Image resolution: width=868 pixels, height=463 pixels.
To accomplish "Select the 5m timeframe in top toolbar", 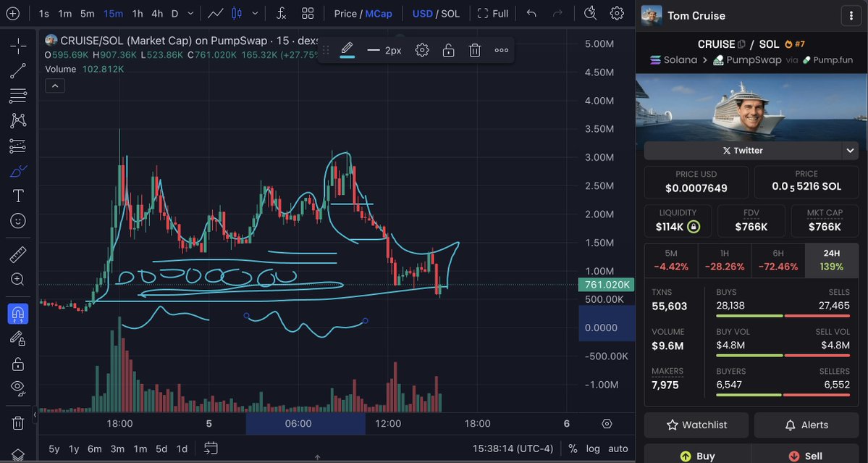I will pyautogui.click(x=88, y=13).
